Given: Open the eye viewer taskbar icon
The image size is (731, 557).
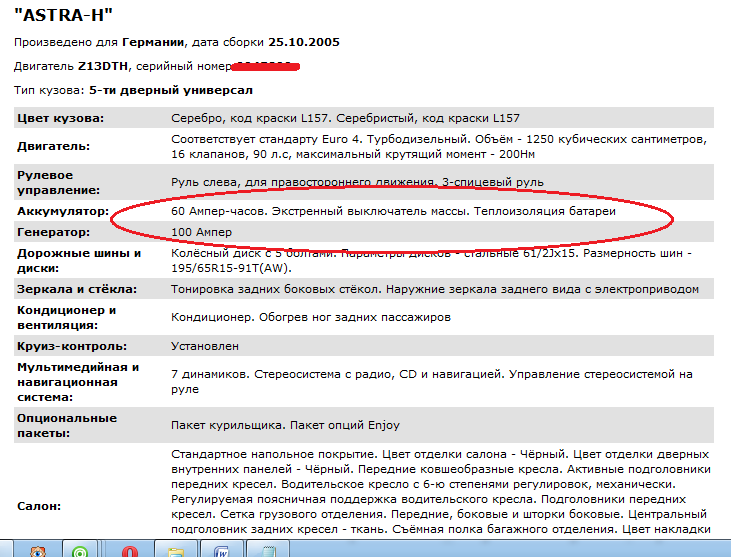Looking at the screenshot, I should [x=37, y=551].
